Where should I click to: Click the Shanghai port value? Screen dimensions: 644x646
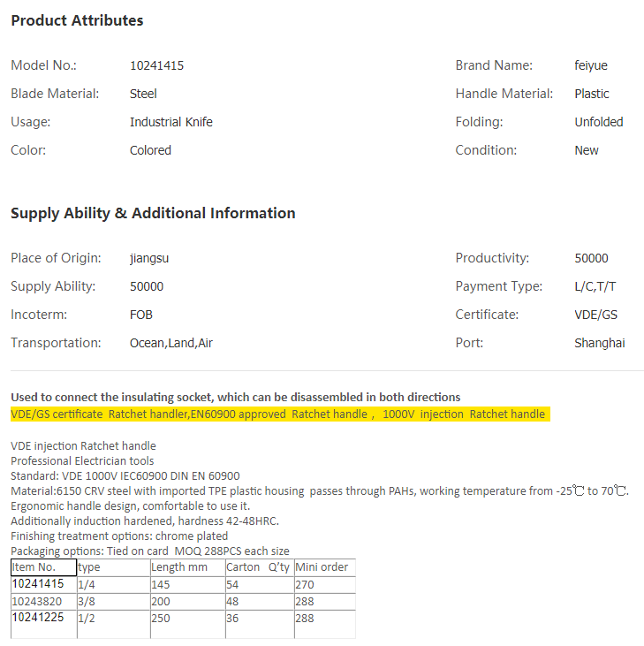click(599, 343)
